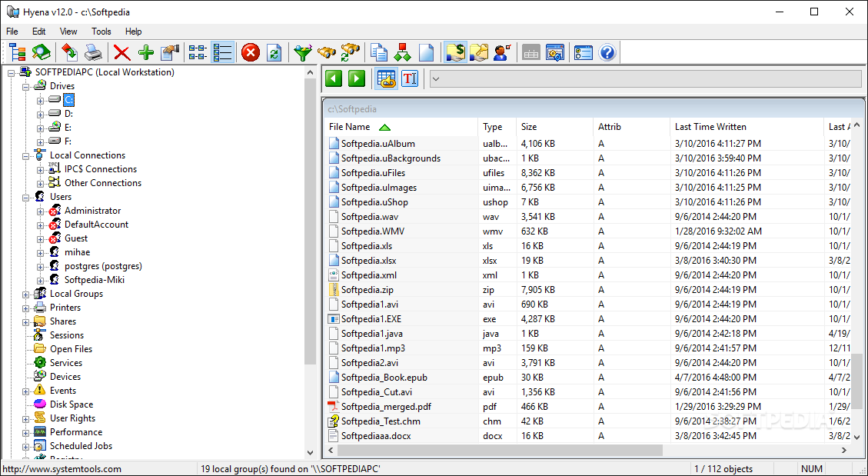The width and height of the screenshot is (868, 476).
Task: Open the Help menu
Action: [134, 32]
